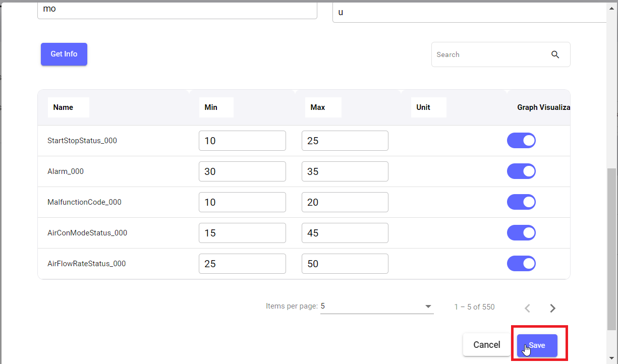
Task: Toggle graph visualization for AirFlowRateStatus_000
Action: click(521, 264)
